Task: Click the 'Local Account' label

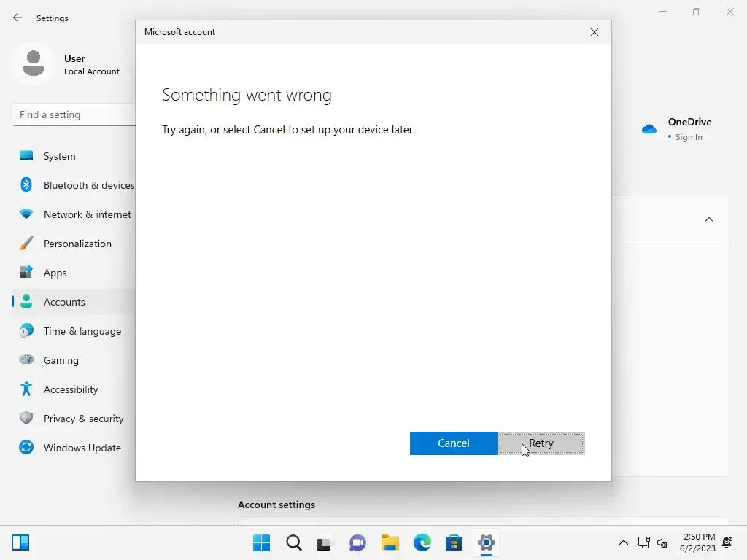Action: coord(92,71)
